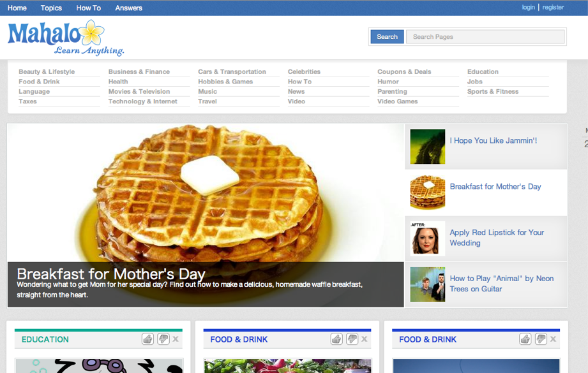Viewport: 588px width, 373px height.
Task: Close the rightmost Food & Drink card
Action: coord(553,339)
